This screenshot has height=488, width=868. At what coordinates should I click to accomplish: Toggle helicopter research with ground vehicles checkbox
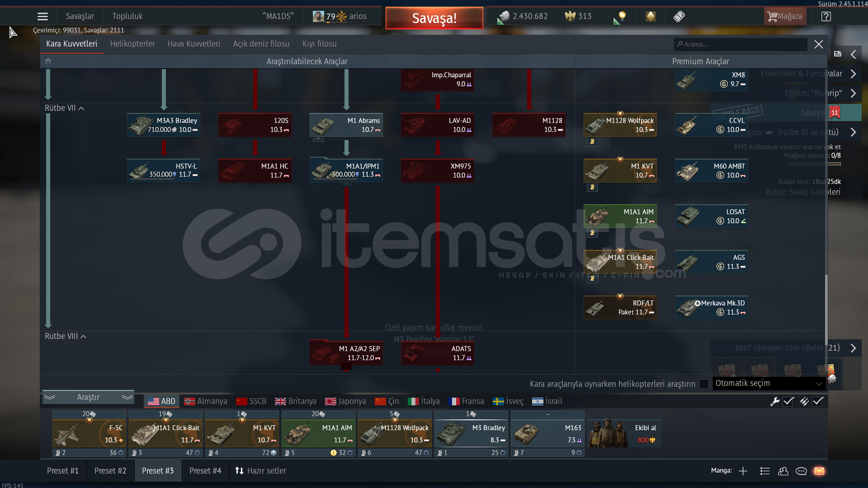coord(703,384)
